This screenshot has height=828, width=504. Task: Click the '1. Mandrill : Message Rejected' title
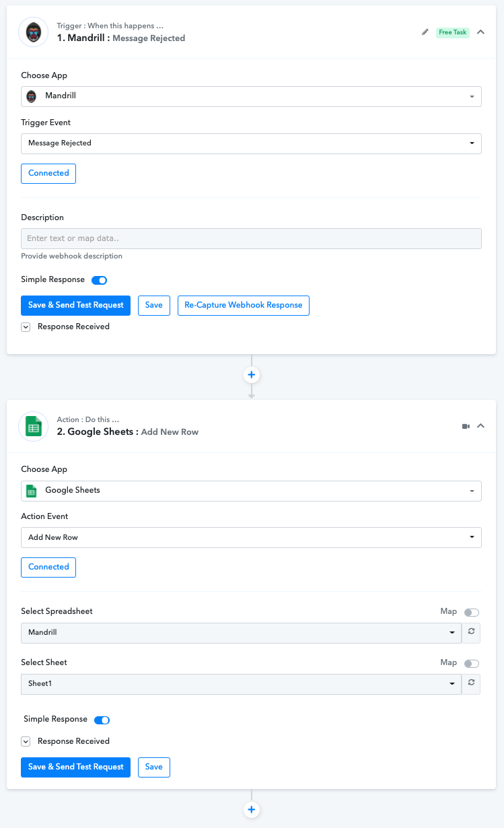click(121, 38)
